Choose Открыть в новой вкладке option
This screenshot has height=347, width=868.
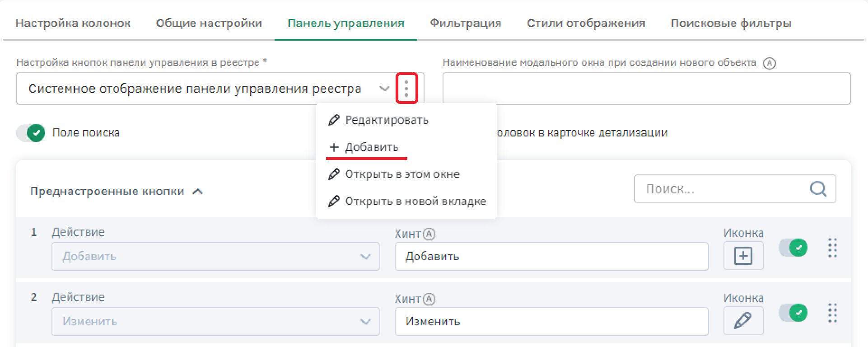coord(415,202)
